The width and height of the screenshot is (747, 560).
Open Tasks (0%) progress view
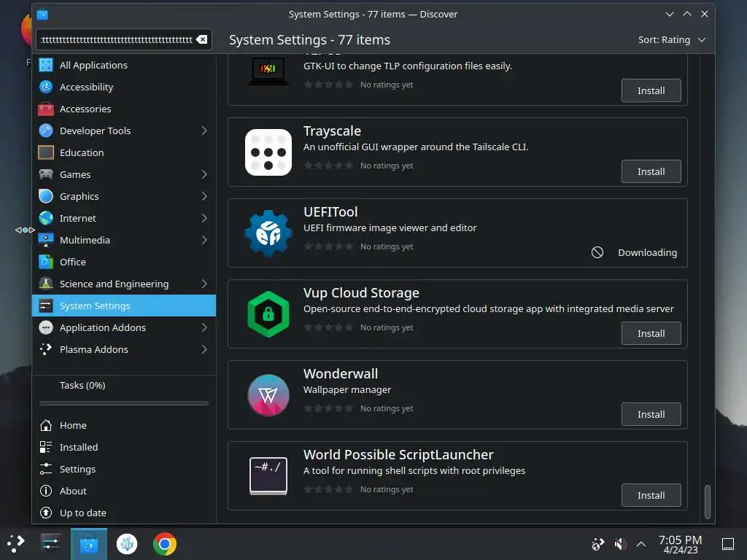click(x=82, y=385)
